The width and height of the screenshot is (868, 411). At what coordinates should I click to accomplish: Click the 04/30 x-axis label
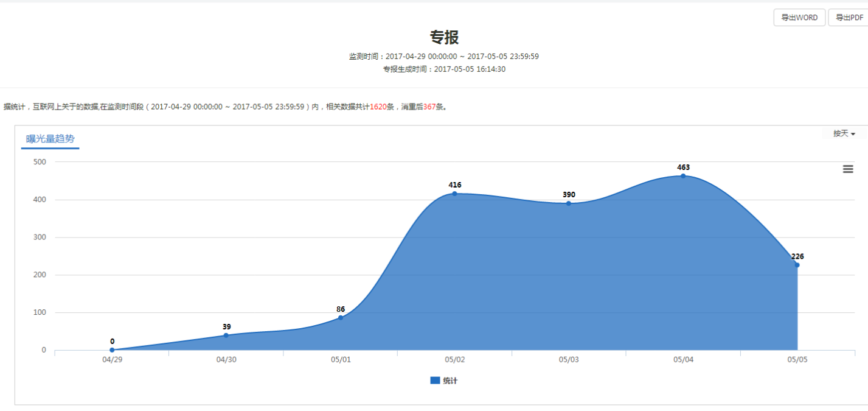click(x=226, y=360)
